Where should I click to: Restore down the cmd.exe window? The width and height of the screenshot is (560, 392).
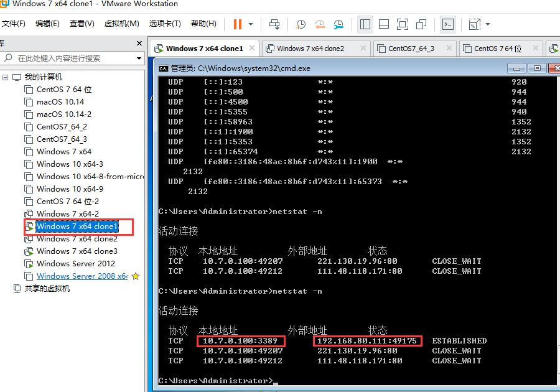(537, 68)
